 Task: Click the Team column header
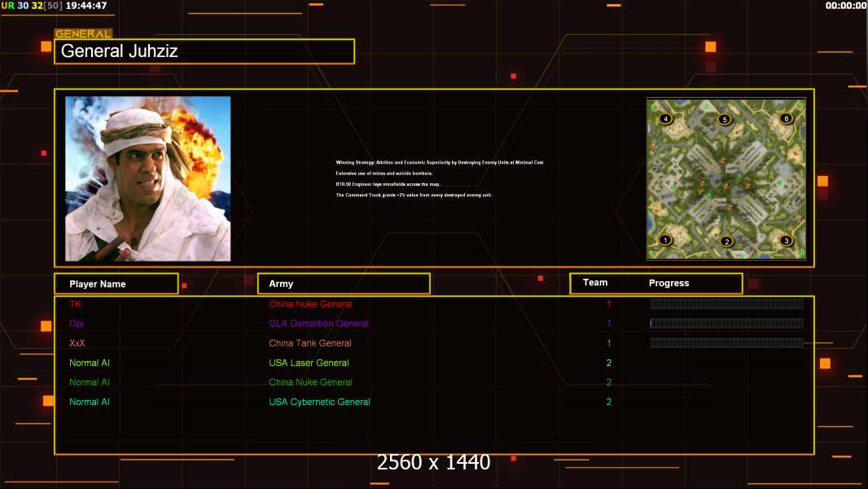pos(595,283)
